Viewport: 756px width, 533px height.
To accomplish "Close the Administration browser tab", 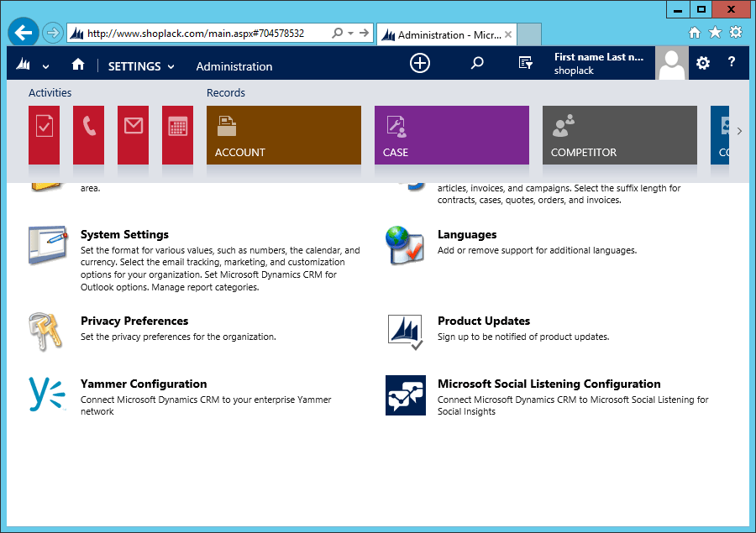I will coord(508,34).
